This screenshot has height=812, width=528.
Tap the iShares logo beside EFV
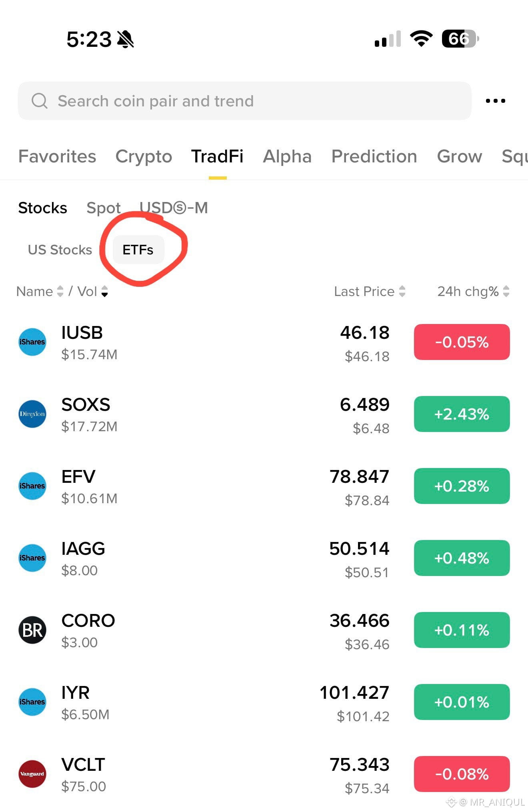(x=32, y=486)
